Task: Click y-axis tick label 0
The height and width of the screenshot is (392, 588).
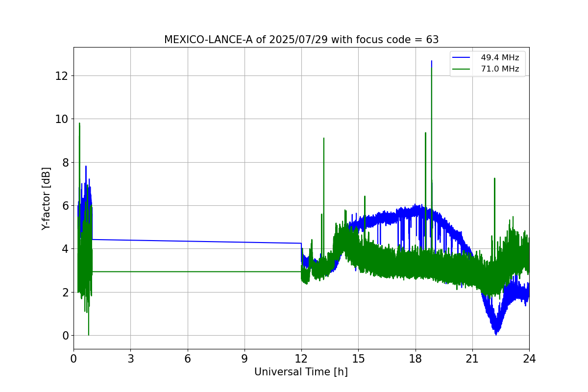Action: [x=65, y=336]
